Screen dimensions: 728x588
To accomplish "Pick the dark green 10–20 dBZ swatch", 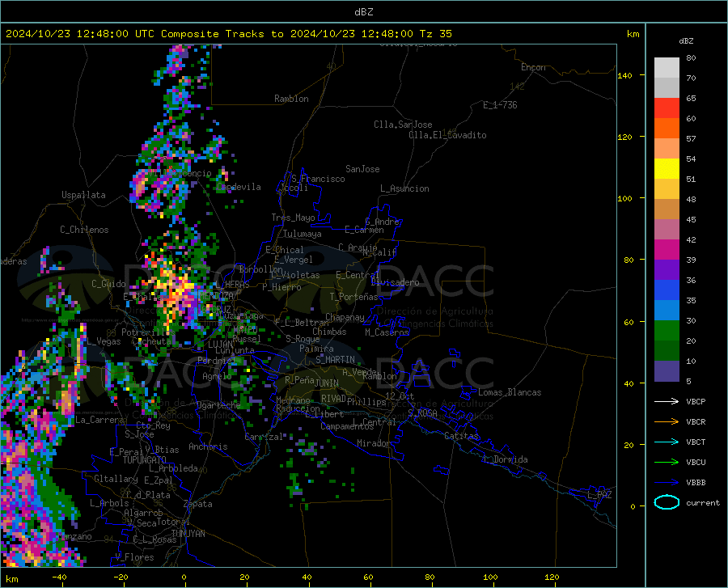I will coord(667,351).
